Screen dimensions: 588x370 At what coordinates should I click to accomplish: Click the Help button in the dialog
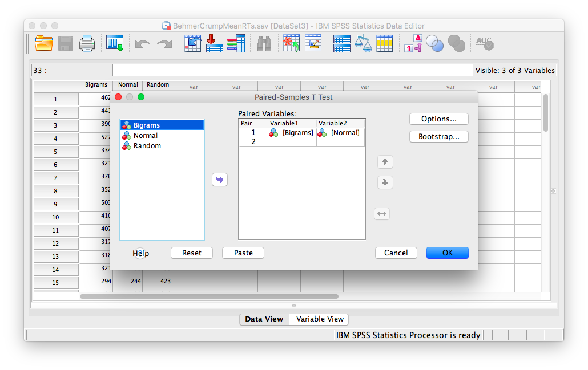coord(140,253)
